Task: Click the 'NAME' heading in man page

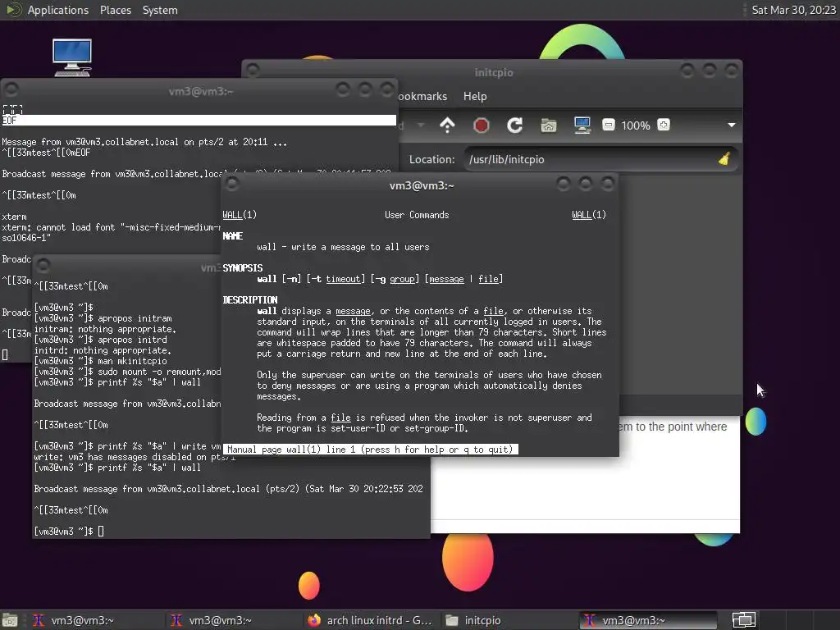Action: click(x=232, y=236)
